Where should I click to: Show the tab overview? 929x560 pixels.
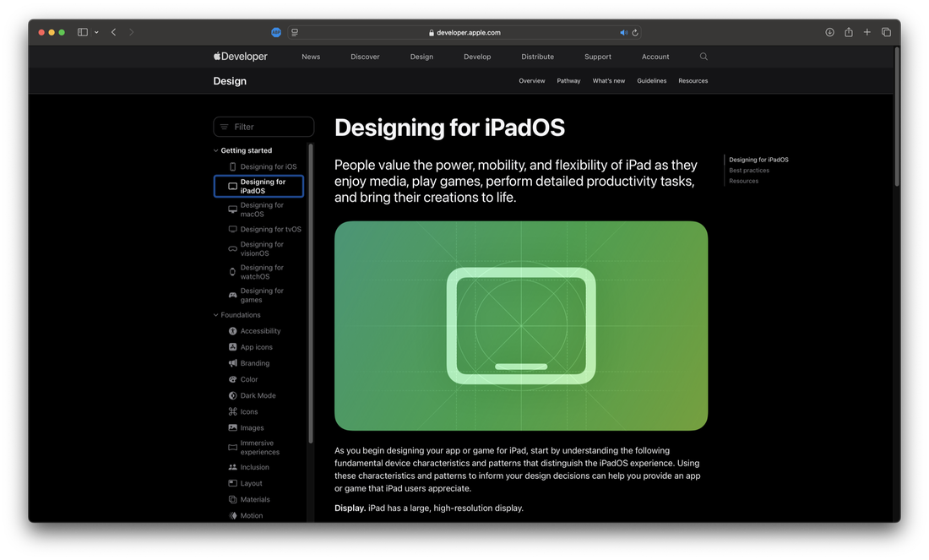click(886, 32)
